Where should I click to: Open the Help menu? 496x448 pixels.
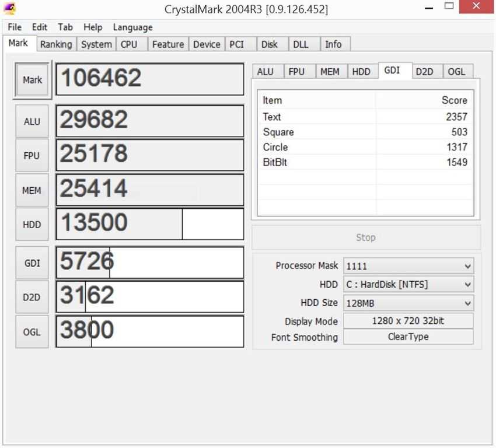(x=93, y=27)
